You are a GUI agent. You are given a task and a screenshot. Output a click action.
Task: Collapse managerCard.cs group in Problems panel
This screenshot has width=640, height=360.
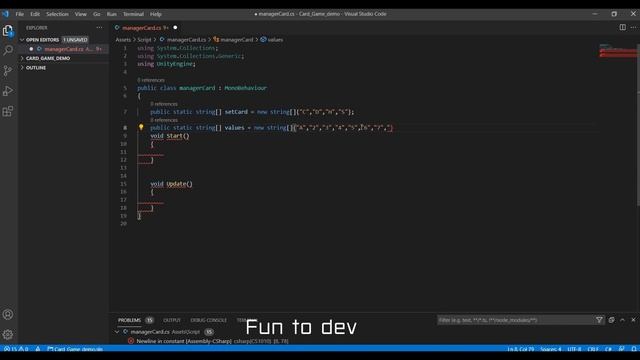[x=117, y=332]
